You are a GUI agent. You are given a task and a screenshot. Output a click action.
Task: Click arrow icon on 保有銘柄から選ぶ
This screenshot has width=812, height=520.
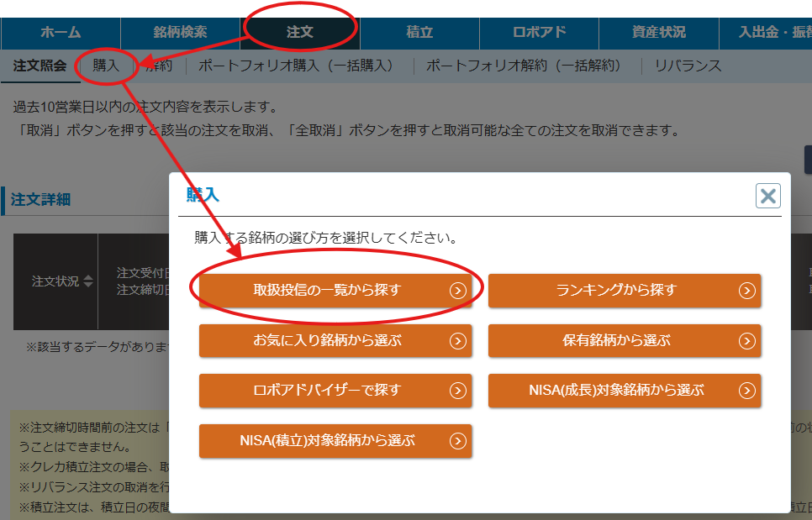[x=746, y=341]
